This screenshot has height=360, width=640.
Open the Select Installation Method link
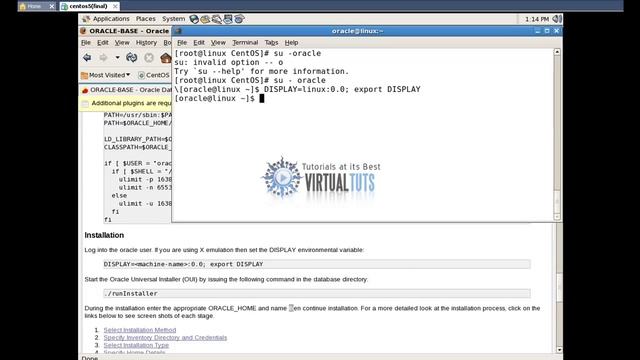pyautogui.click(x=140, y=330)
